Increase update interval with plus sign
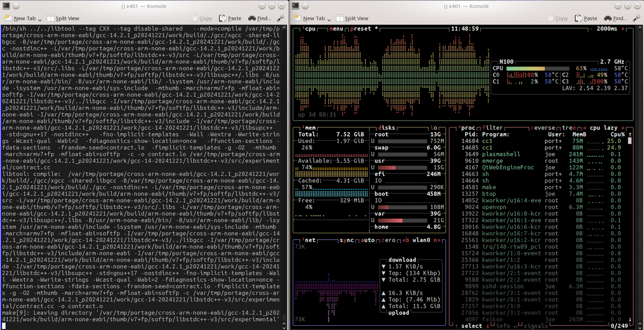 (622, 28)
